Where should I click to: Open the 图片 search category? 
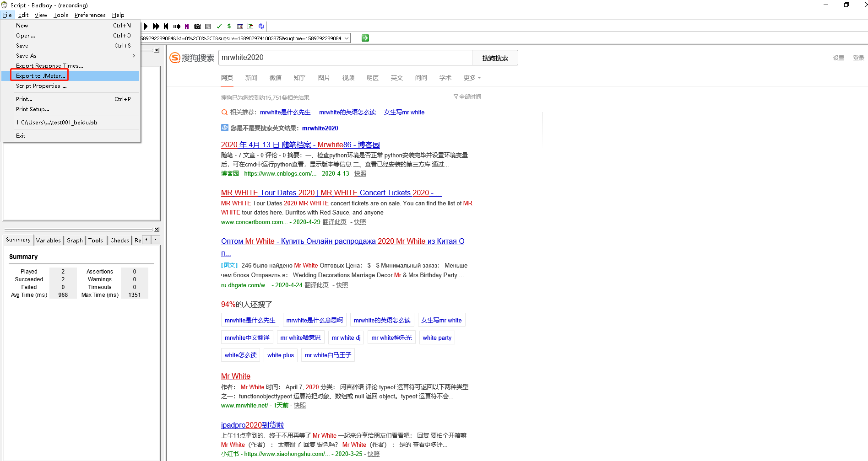324,78
